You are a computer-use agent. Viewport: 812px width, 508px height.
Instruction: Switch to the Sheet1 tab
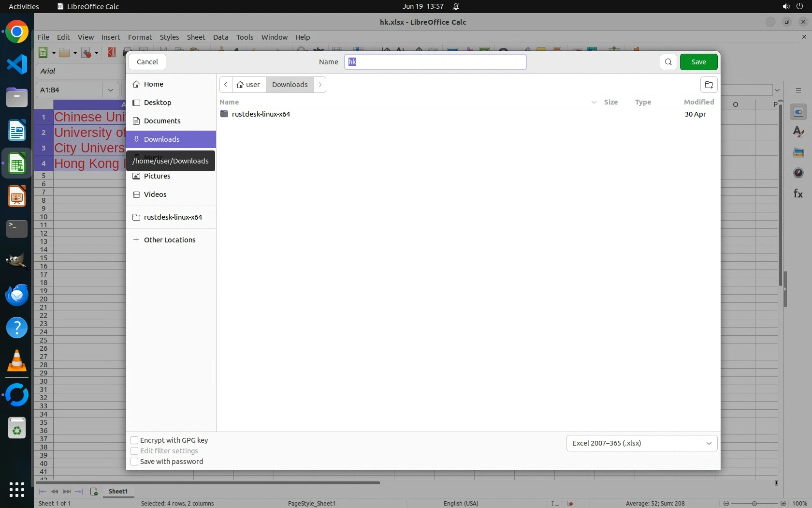tap(118, 491)
